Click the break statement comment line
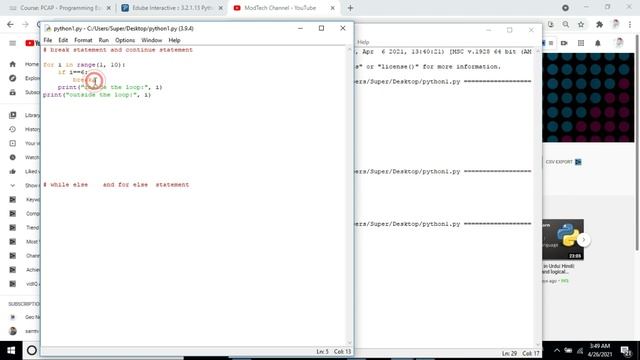 118,50
